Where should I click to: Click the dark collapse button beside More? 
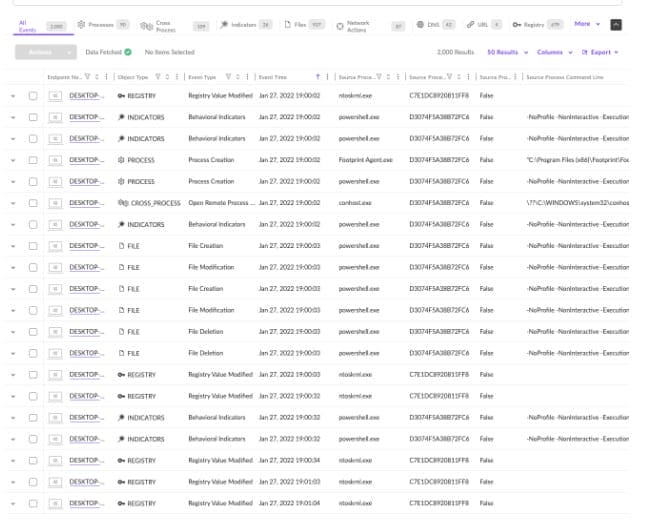[615, 24]
